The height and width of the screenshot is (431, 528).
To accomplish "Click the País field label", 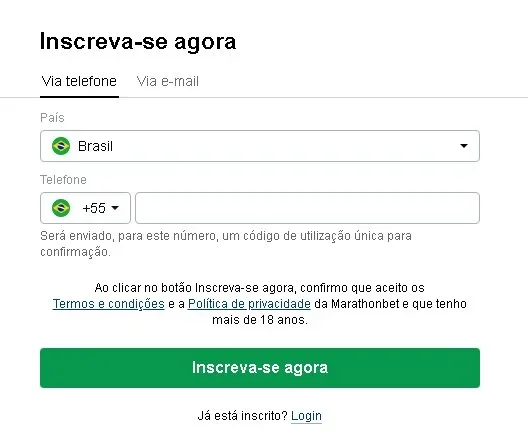I will (x=52, y=118).
